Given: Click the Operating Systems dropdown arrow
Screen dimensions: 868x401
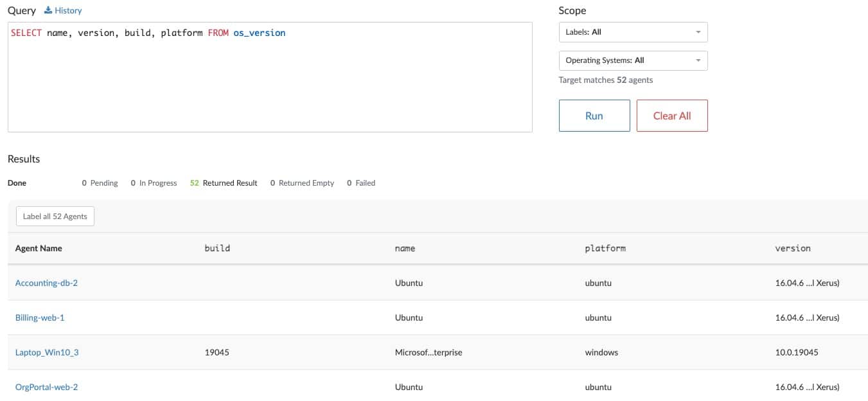Looking at the screenshot, I should [x=698, y=60].
